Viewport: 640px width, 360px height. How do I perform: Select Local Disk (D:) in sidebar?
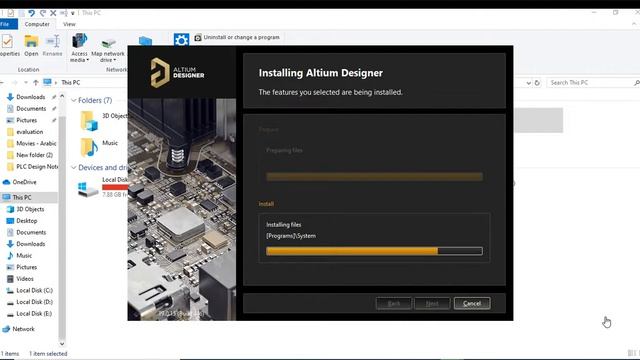pyautogui.click(x=34, y=302)
